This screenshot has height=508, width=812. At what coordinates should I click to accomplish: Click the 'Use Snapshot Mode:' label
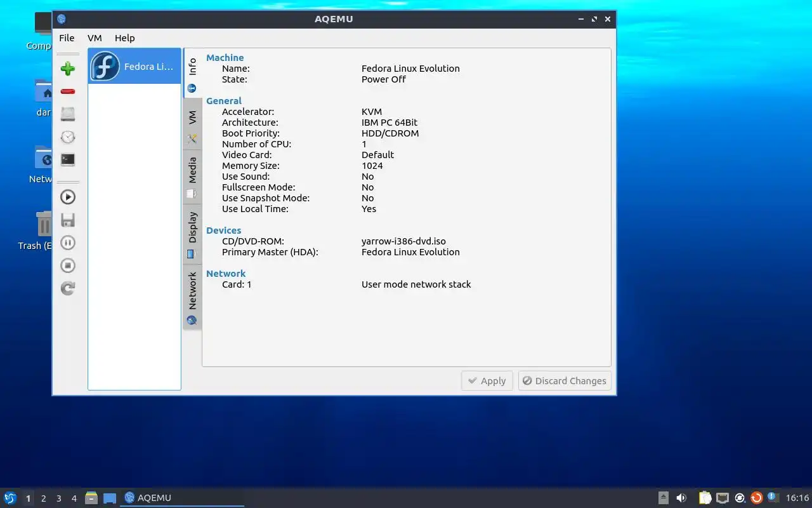click(266, 198)
